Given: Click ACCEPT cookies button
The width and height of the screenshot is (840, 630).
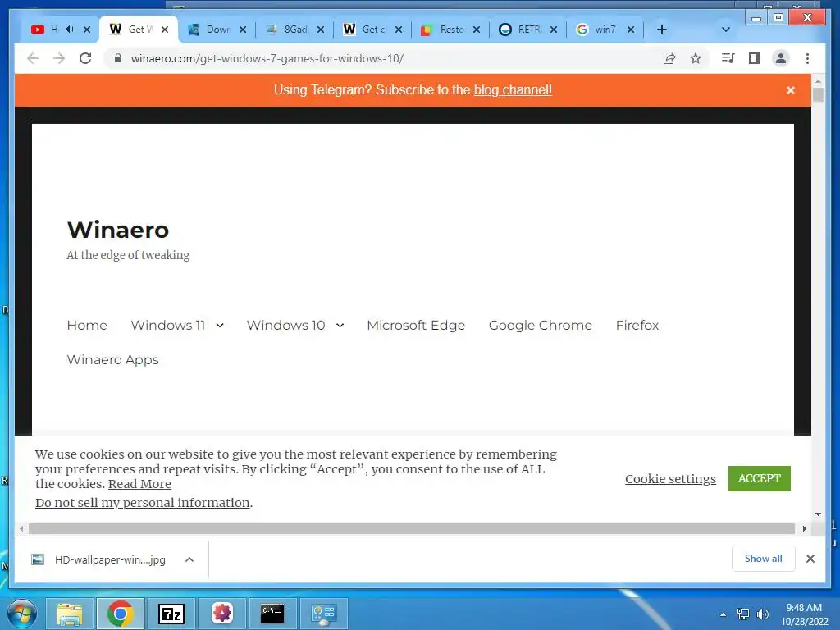Looking at the screenshot, I should [x=759, y=478].
